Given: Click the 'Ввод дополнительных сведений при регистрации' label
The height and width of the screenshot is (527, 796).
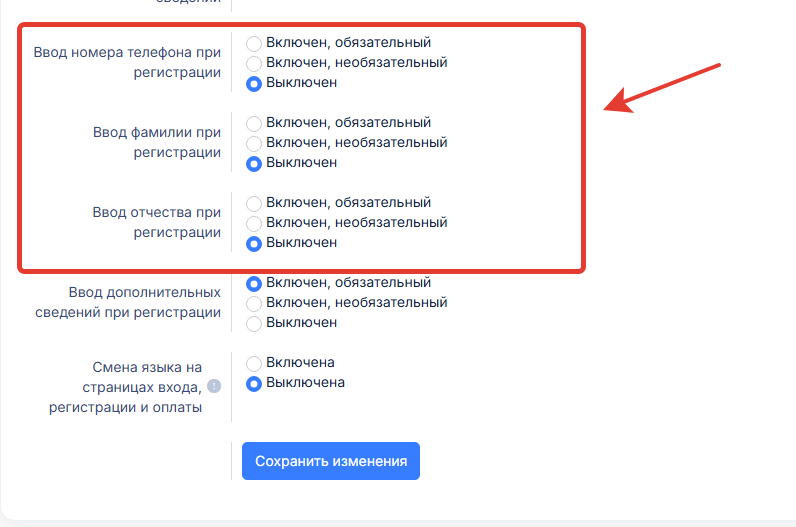Looking at the screenshot, I should point(145,302).
